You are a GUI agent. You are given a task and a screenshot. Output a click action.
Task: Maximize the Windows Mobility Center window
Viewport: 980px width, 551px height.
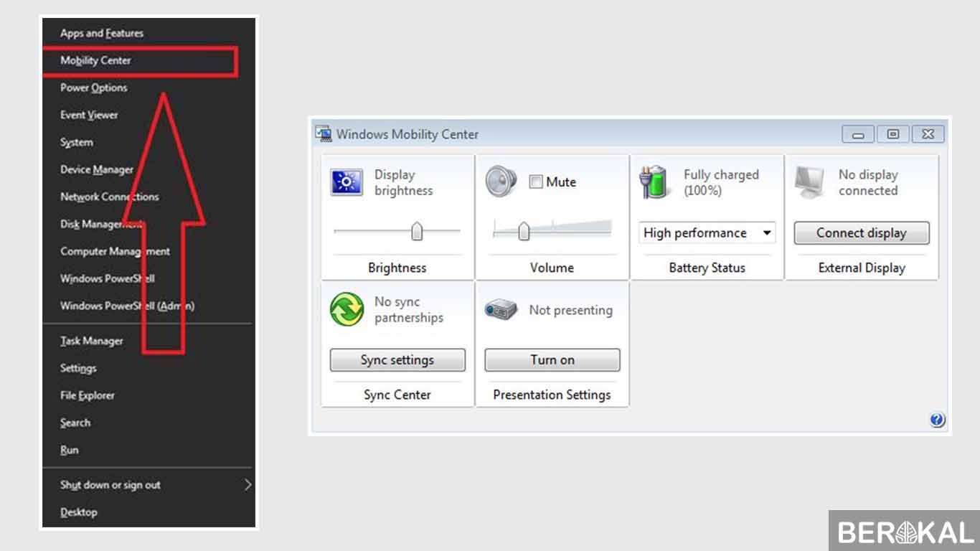tap(892, 134)
